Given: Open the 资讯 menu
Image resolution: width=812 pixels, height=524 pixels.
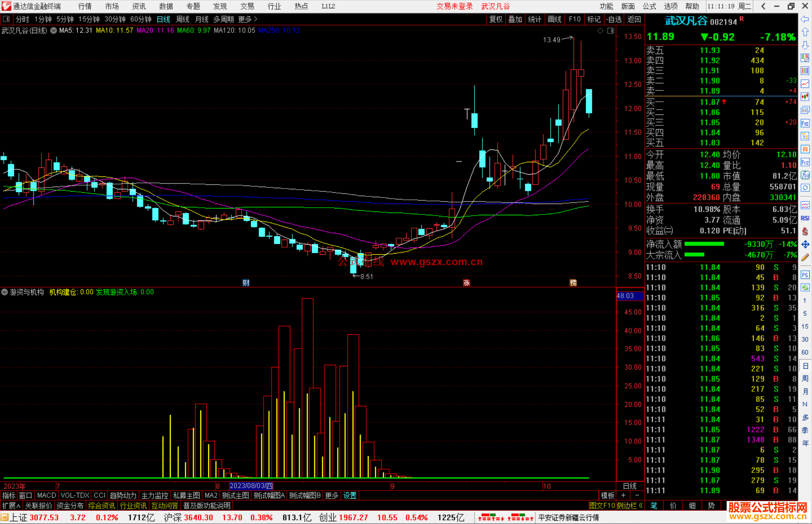Looking at the screenshot, I should point(139,6).
